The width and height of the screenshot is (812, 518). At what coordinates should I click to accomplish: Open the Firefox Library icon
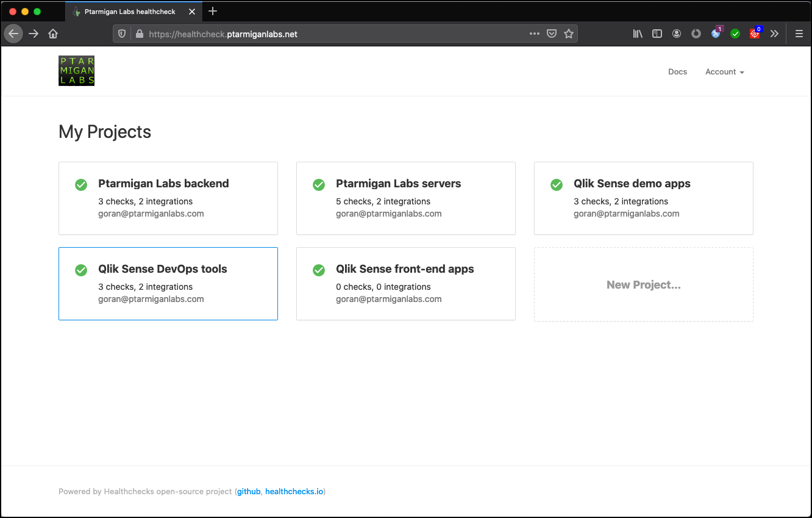tap(638, 34)
